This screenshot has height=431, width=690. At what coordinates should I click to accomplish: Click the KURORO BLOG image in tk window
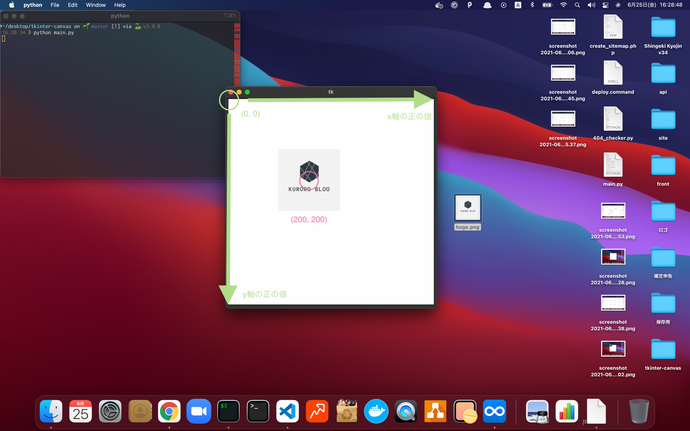309,180
